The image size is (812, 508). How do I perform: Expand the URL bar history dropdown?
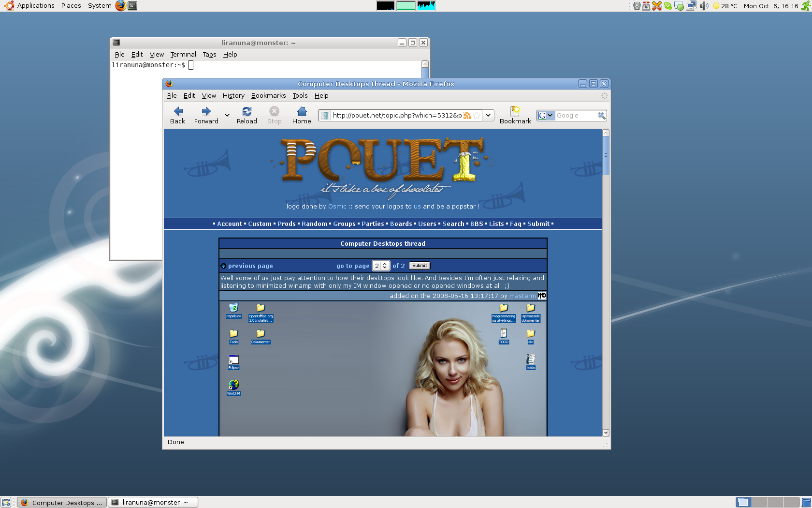point(488,115)
